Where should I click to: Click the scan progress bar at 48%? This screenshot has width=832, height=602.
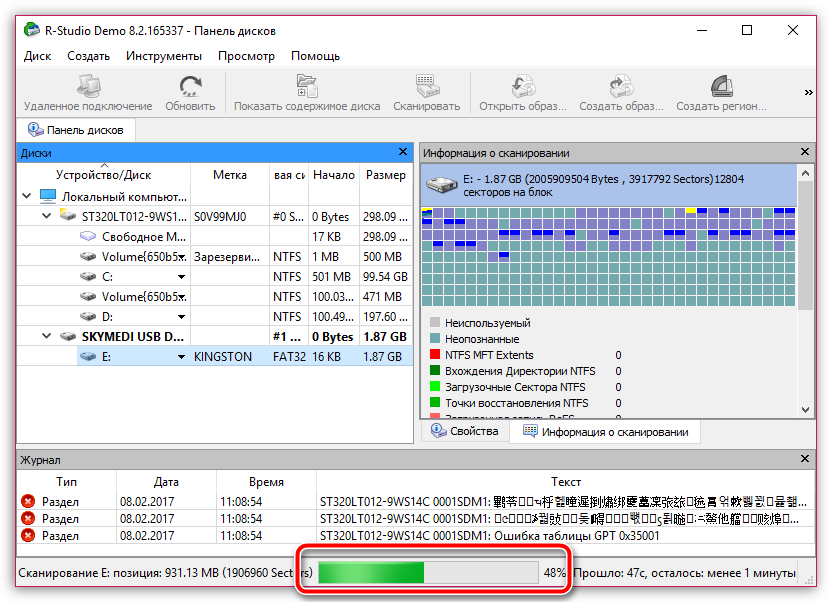pos(428,572)
